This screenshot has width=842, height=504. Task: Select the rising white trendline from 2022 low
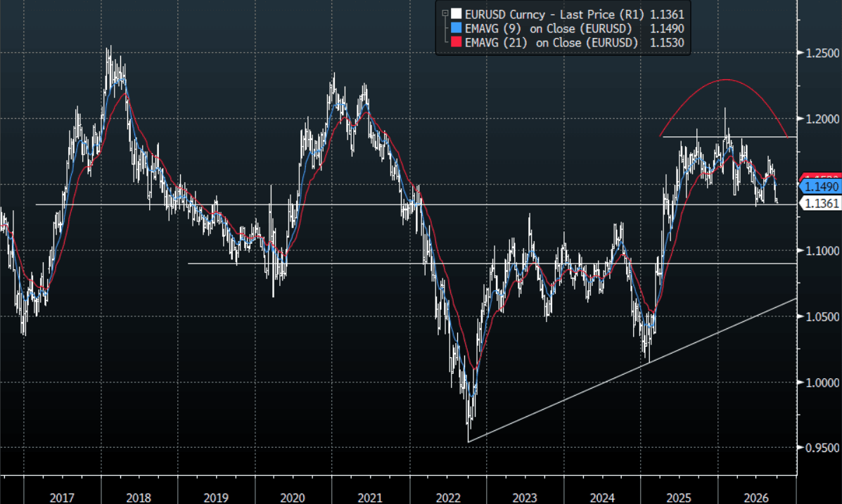coord(632,370)
